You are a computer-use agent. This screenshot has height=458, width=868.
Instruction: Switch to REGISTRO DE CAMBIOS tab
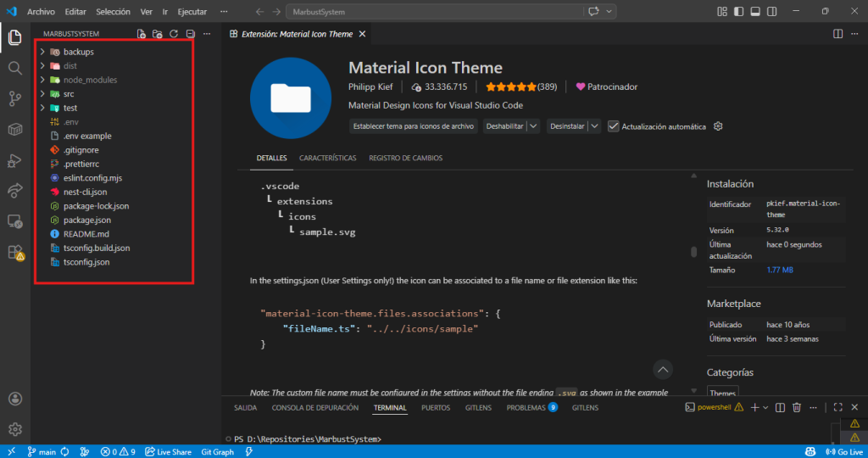pyautogui.click(x=406, y=158)
